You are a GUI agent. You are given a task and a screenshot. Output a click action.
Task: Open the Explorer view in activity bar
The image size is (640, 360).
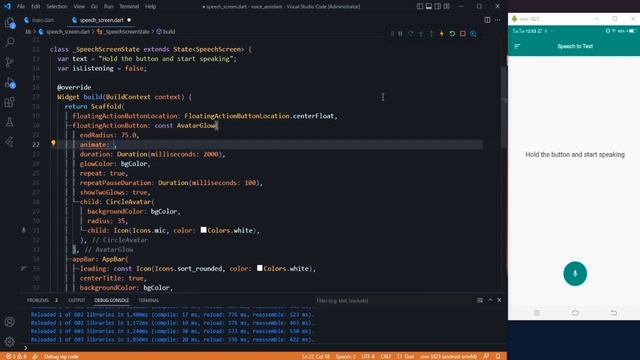coord(9,23)
